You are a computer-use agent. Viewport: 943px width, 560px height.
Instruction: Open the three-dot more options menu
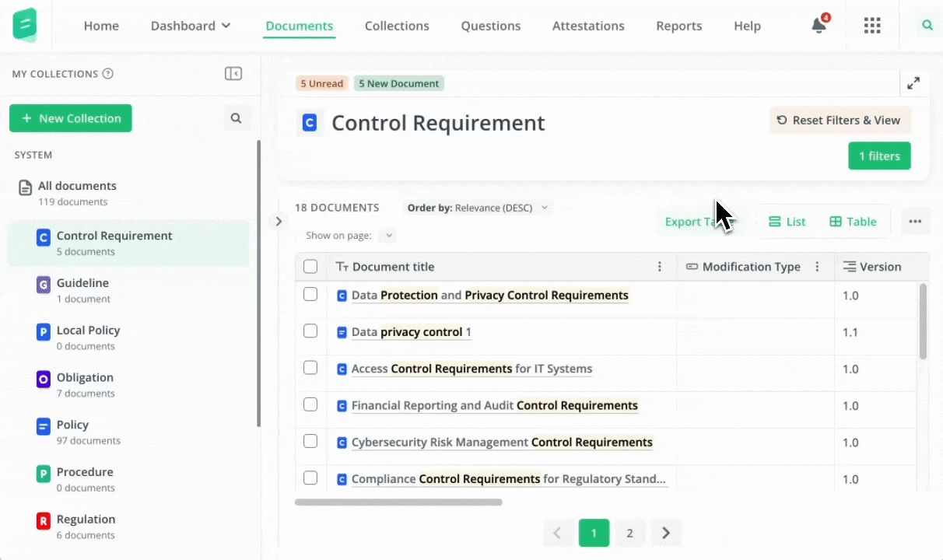(915, 222)
